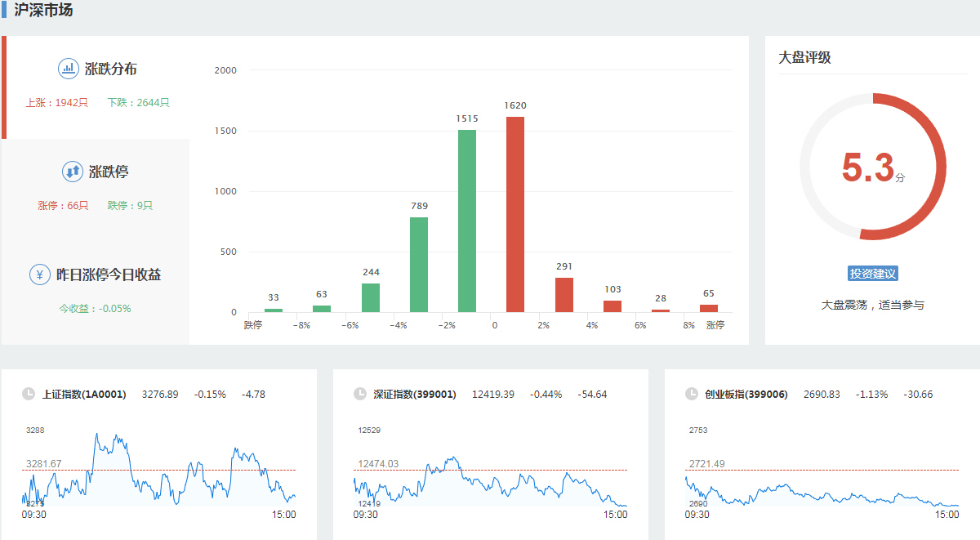Image resolution: width=980 pixels, height=540 pixels.
Task: Click the red bar labeled 291
Action: click(x=564, y=295)
